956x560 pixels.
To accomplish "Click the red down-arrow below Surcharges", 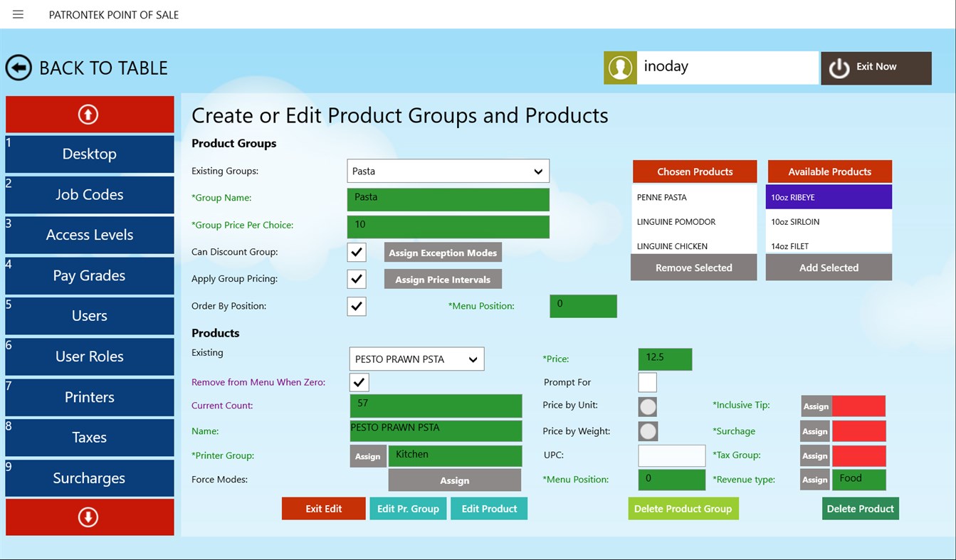I will (89, 517).
